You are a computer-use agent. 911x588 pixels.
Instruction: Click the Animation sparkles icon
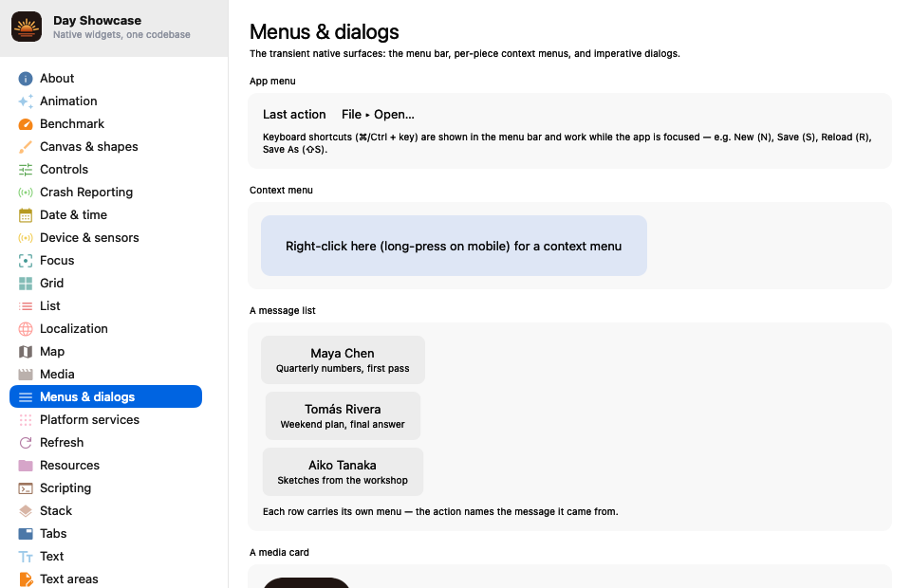26,101
